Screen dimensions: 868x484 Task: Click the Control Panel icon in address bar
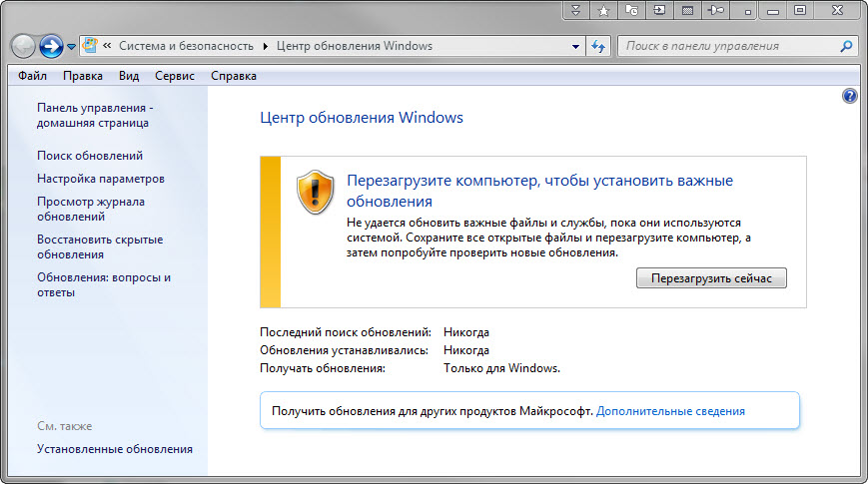(90, 46)
